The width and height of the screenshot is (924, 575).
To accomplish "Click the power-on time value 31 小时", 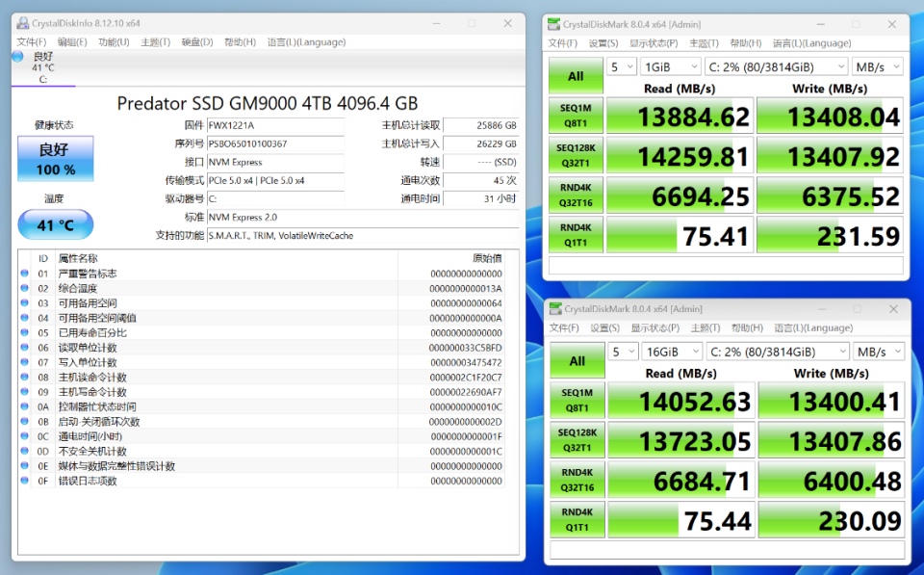I will pyautogui.click(x=480, y=198).
